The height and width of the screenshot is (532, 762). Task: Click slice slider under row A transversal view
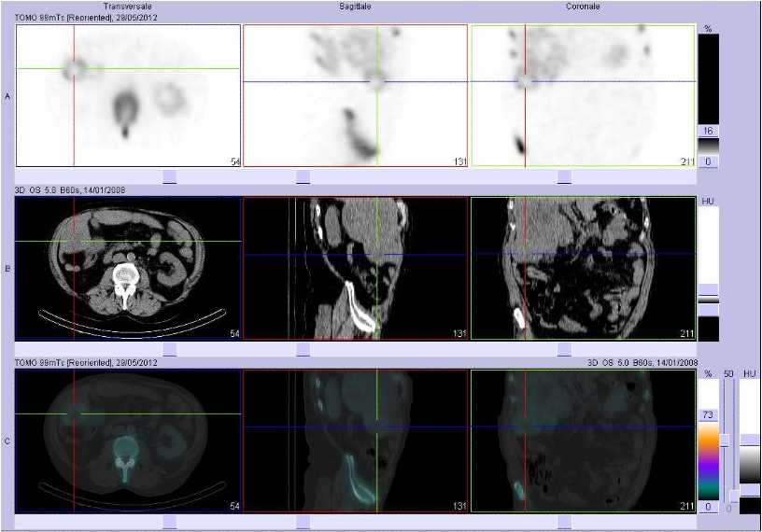170,176
